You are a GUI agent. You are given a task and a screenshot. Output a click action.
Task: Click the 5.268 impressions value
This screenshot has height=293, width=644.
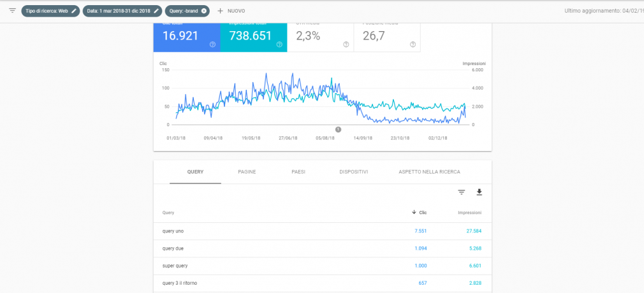coord(475,248)
